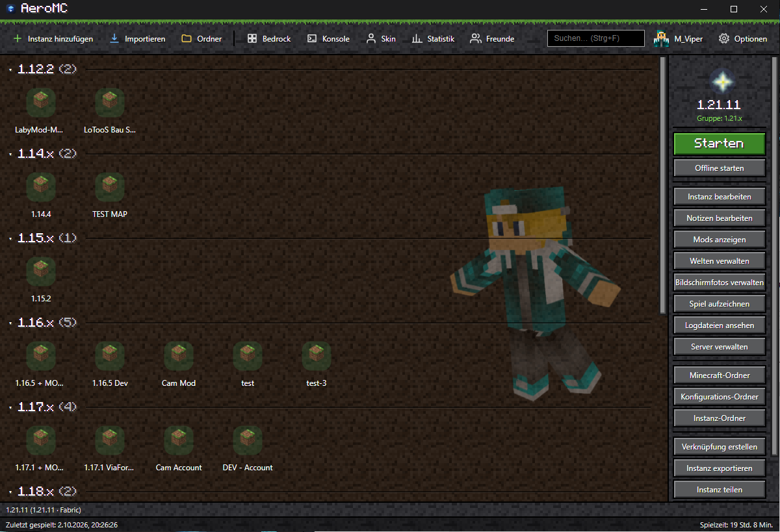
Task: Click the 1.21.11 Fabric status text
Action: click(x=44, y=510)
